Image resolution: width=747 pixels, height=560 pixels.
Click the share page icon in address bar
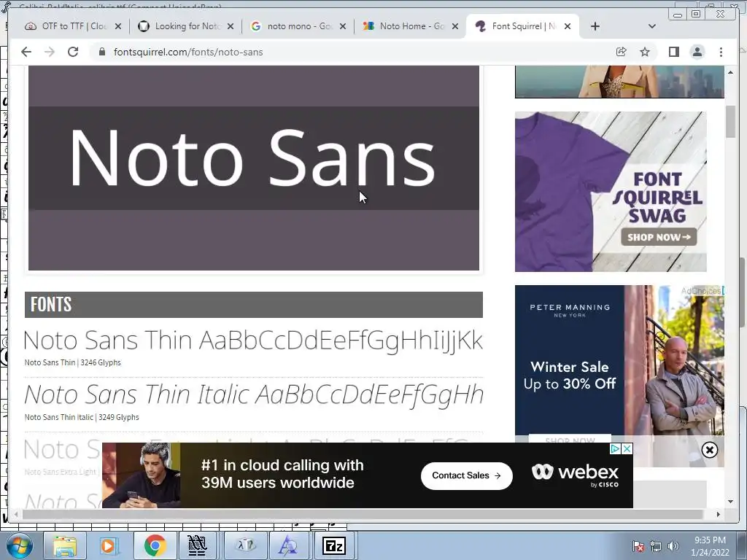tap(622, 52)
